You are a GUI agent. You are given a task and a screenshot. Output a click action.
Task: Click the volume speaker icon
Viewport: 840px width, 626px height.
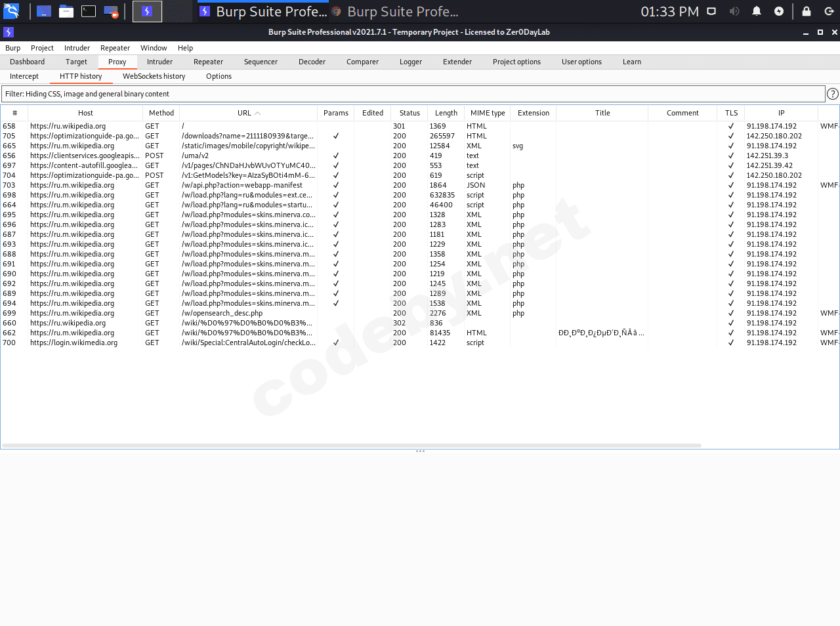coord(734,11)
